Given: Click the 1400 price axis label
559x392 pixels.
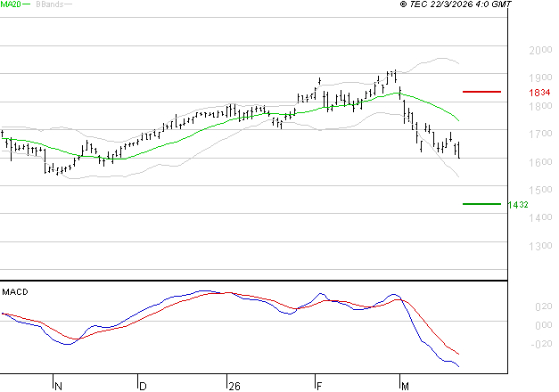Looking at the screenshot, I should click(x=540, y=217).
